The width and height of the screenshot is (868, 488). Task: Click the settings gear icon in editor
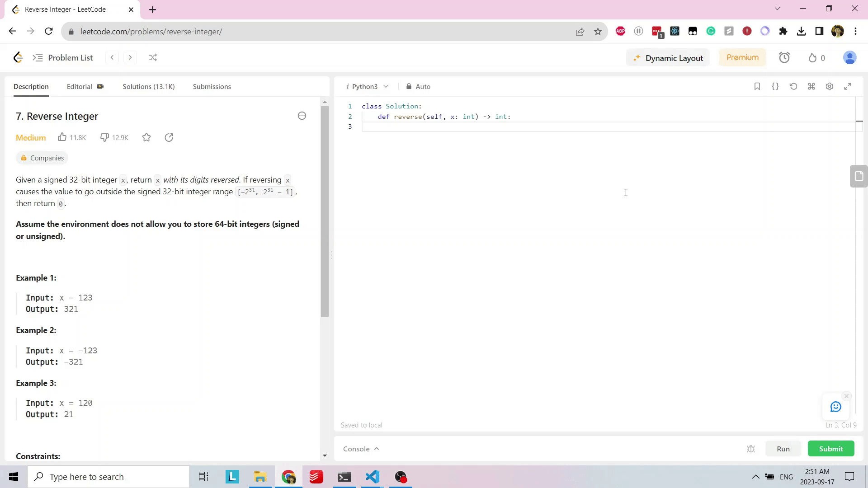click(x=829, y=86)
